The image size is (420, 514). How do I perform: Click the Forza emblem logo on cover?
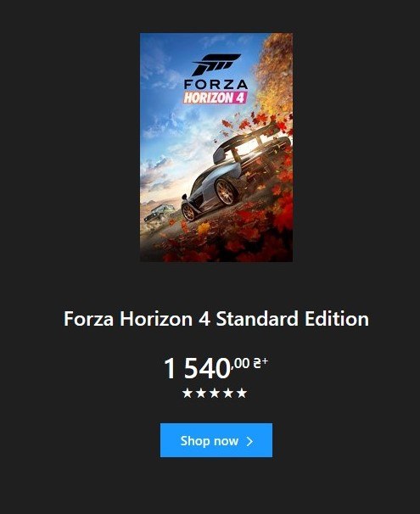216,64
